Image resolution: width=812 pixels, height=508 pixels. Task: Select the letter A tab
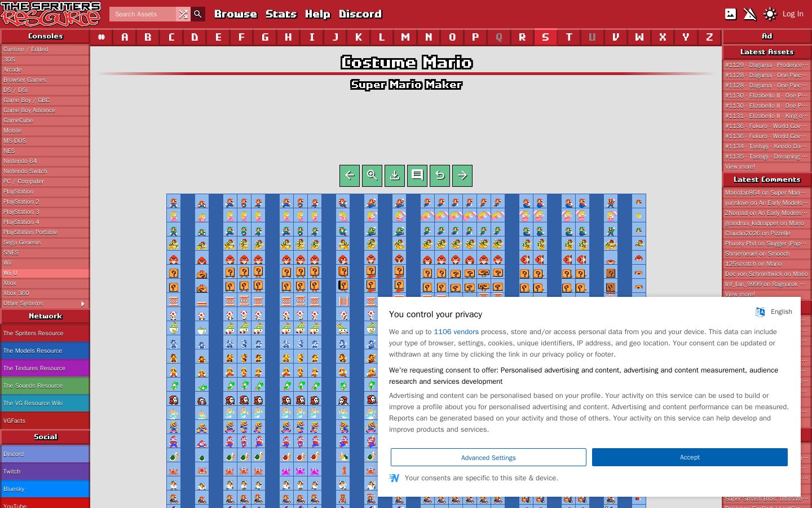pyautogui.click(x=125, y=37)
